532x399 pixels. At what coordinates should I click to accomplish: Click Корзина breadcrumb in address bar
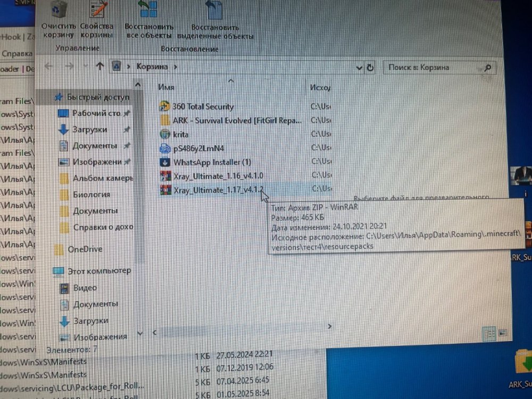(x=152, y=66)
